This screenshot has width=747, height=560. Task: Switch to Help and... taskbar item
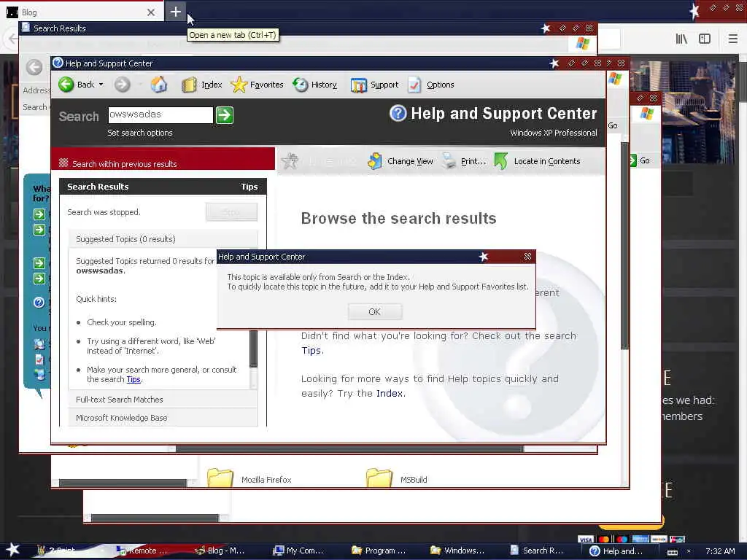(x=616, y=551)
